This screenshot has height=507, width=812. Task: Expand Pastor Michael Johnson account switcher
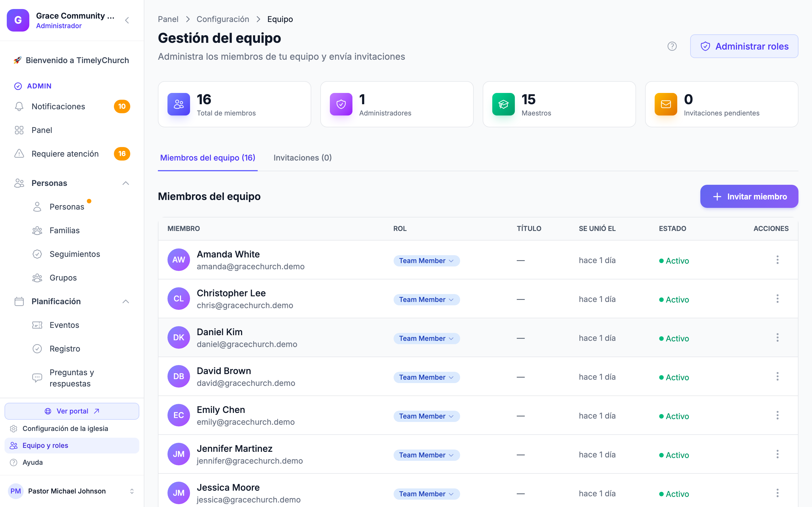click(132, 491)
